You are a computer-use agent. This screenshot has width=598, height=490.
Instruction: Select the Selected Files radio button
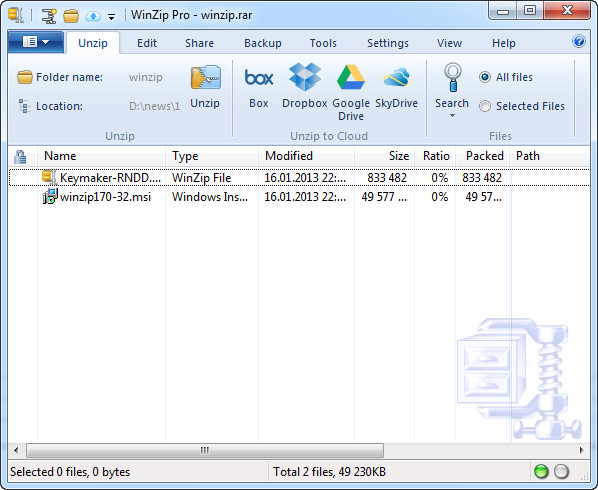point(485,106)
